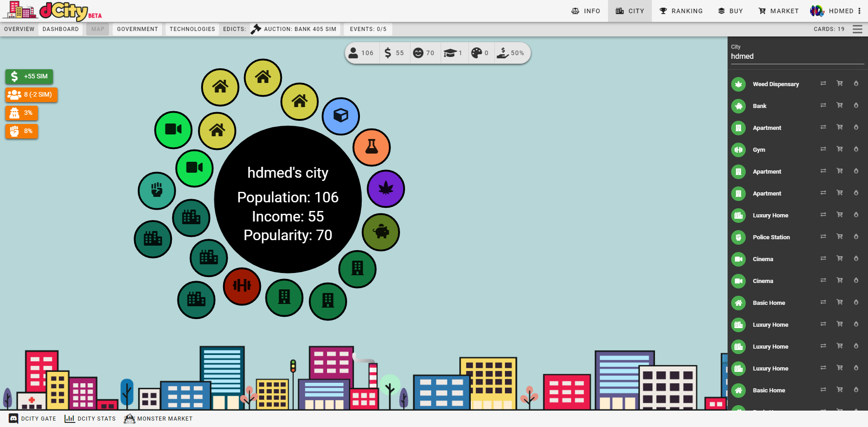The width and height of the screenshot is (868, 427).
Task: Open the Government tab
Action: coord(137,29)
